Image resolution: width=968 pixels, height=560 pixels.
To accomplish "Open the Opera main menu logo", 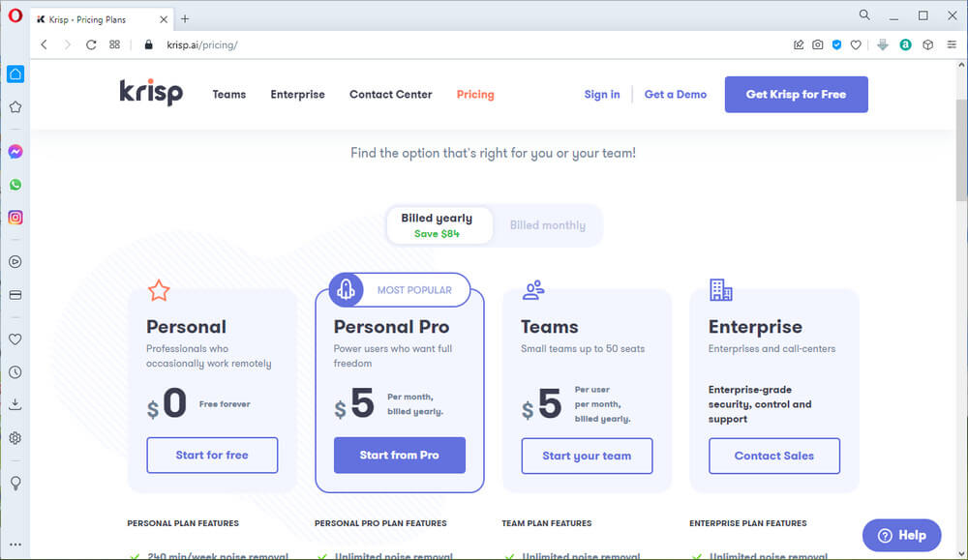I will 15,15.
